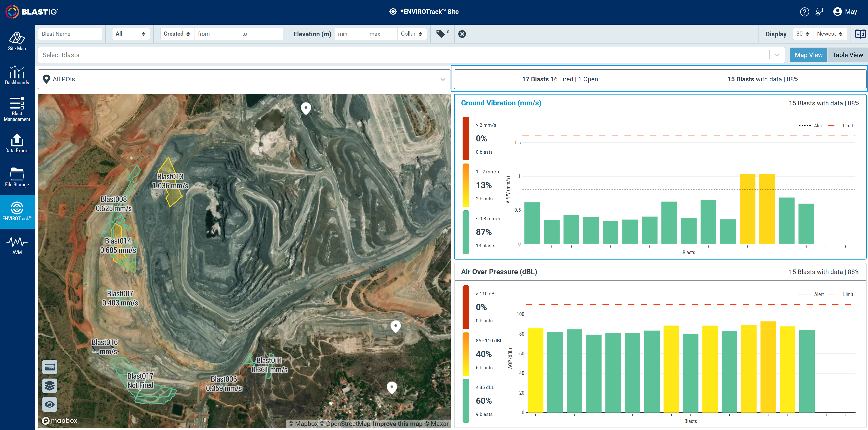This screenshot has height=430, width=868.
Task: Open the Collar elevation dropdown
Action: tap(412, 34)
